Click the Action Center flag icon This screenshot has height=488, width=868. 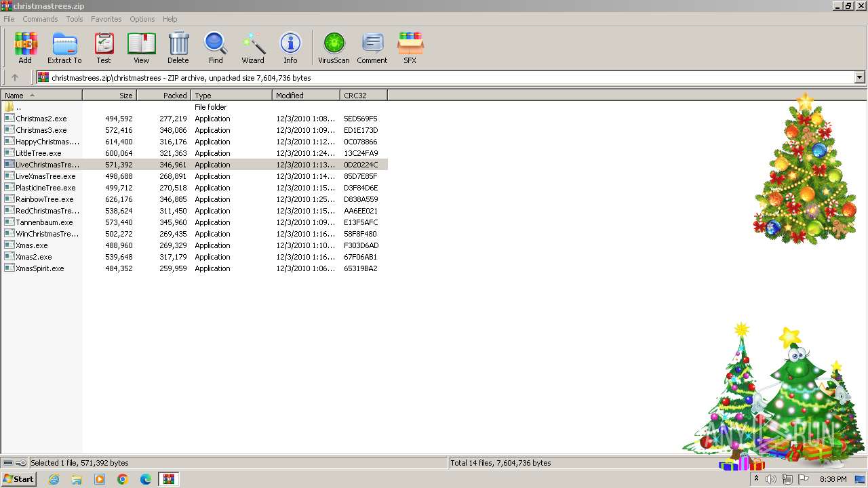804,479
